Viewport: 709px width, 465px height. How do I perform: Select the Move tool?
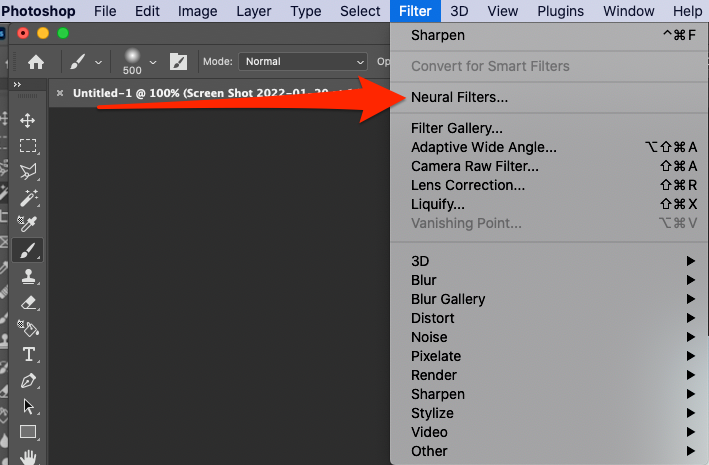point(28,120)
